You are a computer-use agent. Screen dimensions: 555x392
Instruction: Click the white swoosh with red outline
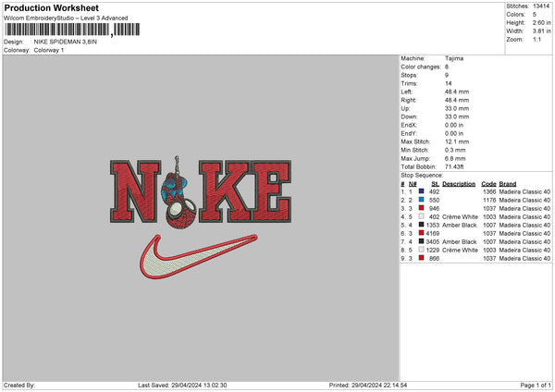(198, 256)
